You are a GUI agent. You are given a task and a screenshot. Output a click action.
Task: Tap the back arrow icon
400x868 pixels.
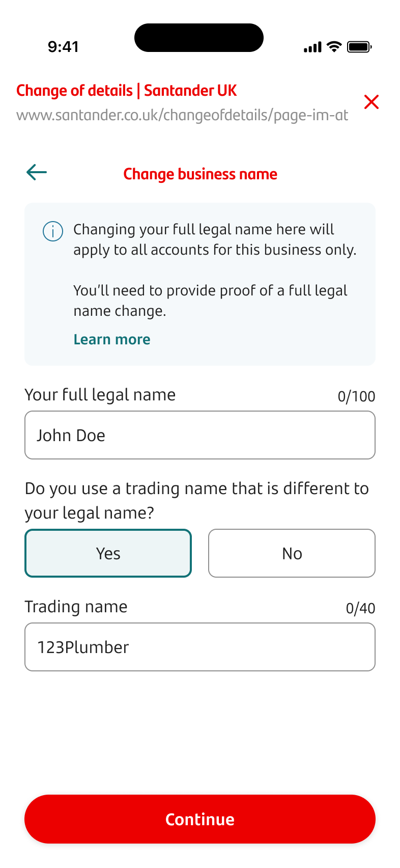(x=37, y=173)
